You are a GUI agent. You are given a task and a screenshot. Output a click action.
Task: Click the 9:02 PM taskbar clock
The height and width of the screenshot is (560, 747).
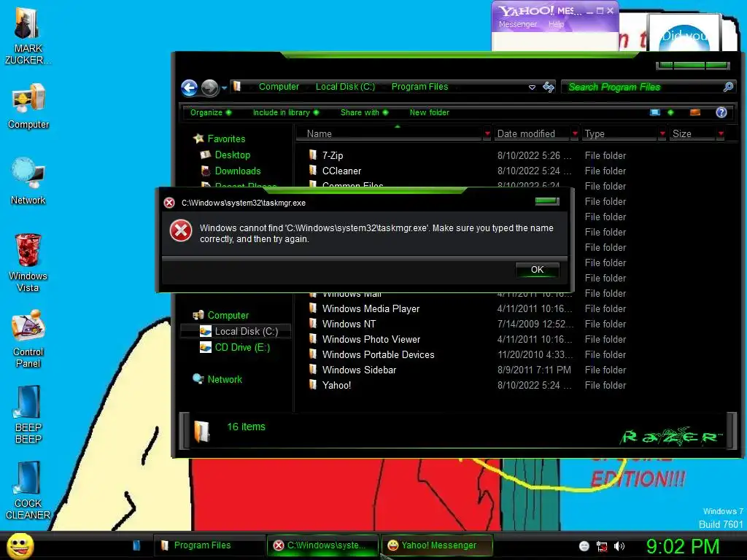682,546
